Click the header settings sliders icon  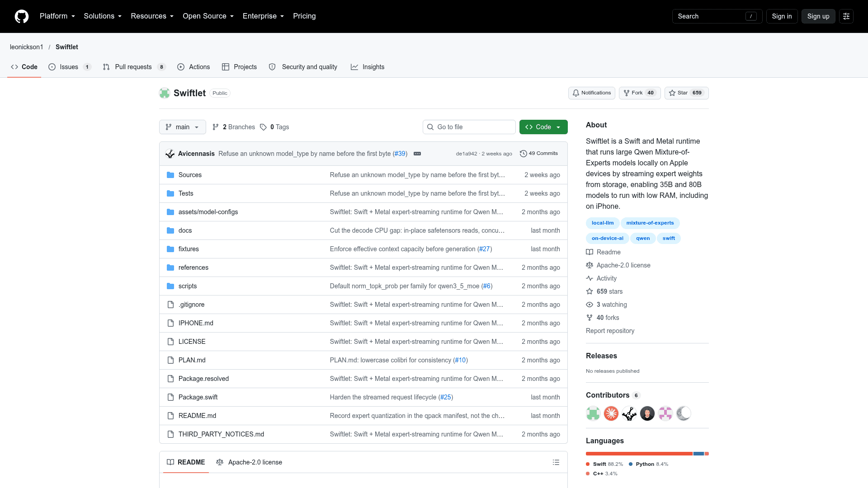[x=846, y=16]
